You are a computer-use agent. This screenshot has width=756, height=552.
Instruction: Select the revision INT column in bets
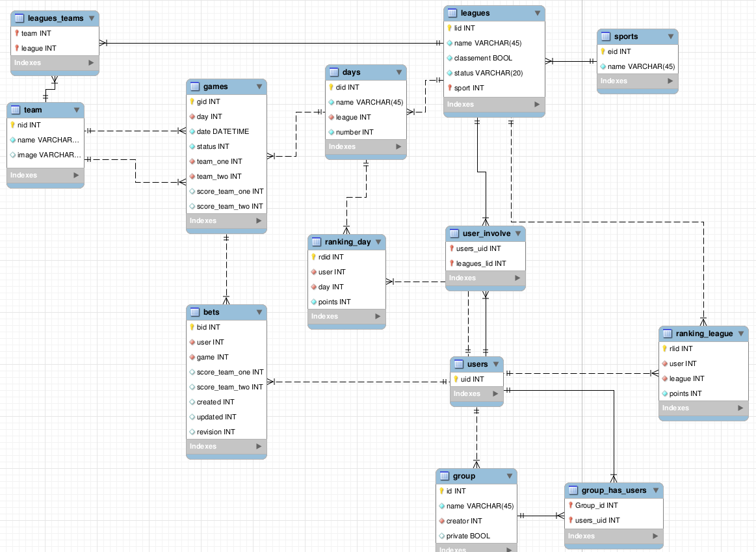216,432
